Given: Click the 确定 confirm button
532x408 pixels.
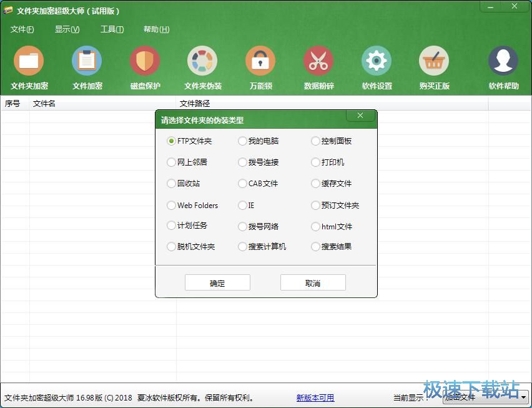Looking at the screenshot, I should click(217, 283).
